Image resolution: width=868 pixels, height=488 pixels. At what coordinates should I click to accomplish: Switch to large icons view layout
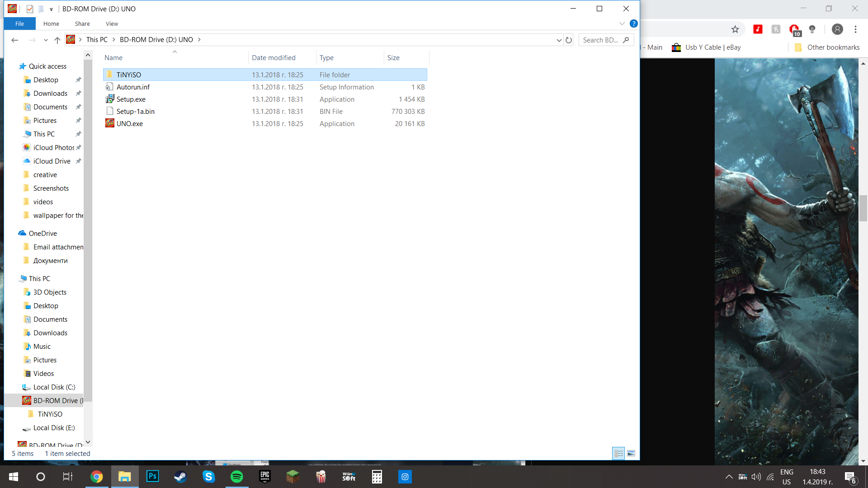[x=631, y=453]
